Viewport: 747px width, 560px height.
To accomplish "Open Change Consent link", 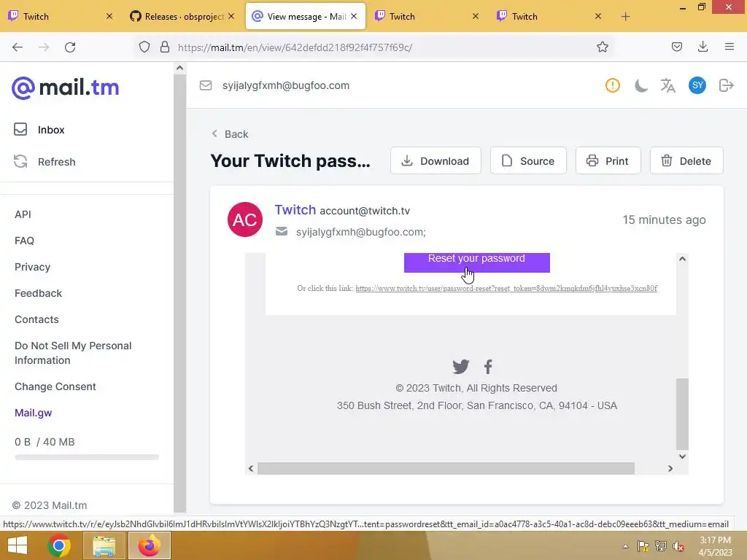I will (x=55, y=386).
